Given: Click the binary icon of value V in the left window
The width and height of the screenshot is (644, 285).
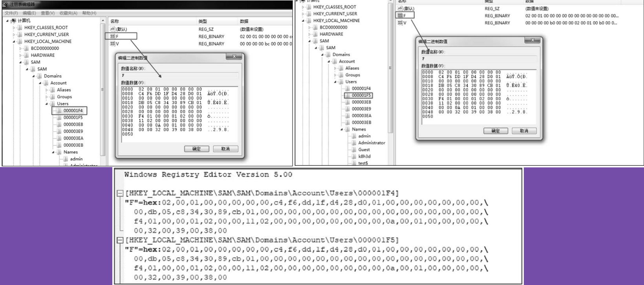Looking at the screenshot, I should (x=112, y=44).
